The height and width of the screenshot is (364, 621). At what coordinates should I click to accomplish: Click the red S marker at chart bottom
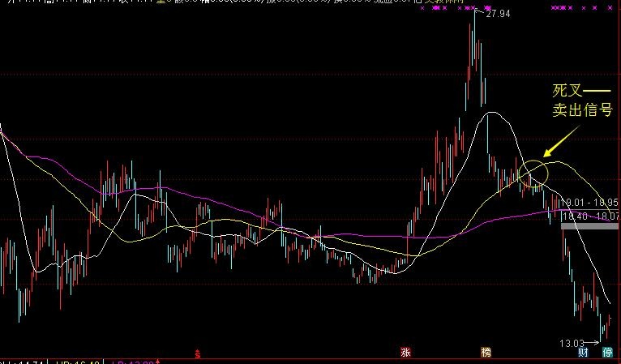(x=198, y=353)
